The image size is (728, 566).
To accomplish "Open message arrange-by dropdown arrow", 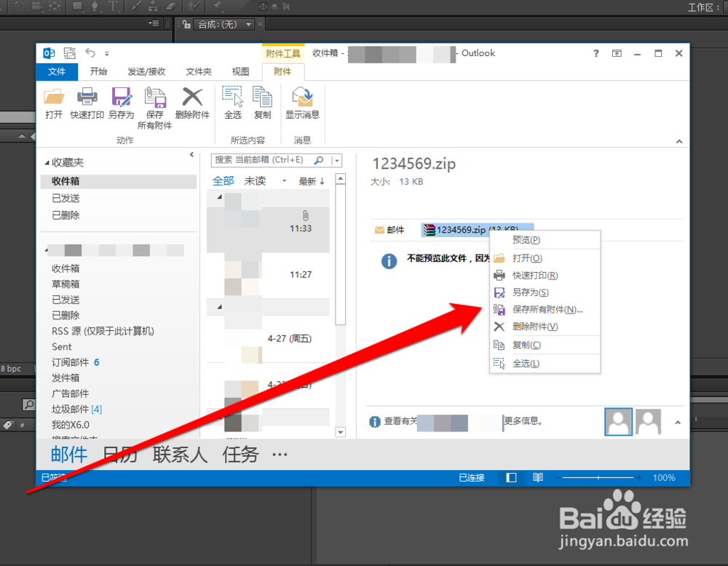I will (284, 181).
